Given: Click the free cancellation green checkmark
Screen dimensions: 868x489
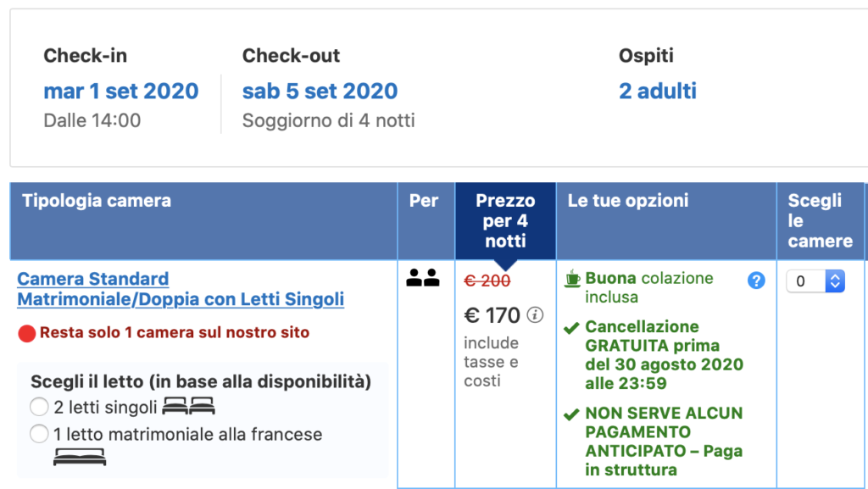Looking at the screenshot, I should (x=571, y=327).
